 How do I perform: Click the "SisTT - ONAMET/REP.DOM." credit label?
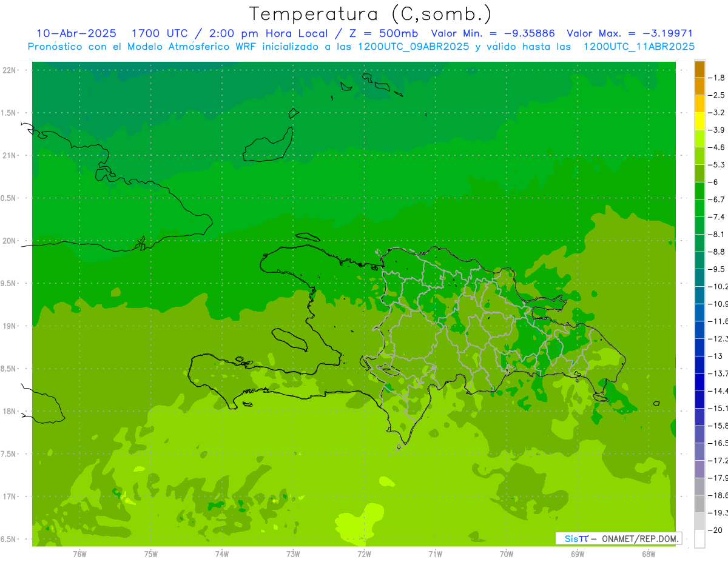(x=619, y=538)
